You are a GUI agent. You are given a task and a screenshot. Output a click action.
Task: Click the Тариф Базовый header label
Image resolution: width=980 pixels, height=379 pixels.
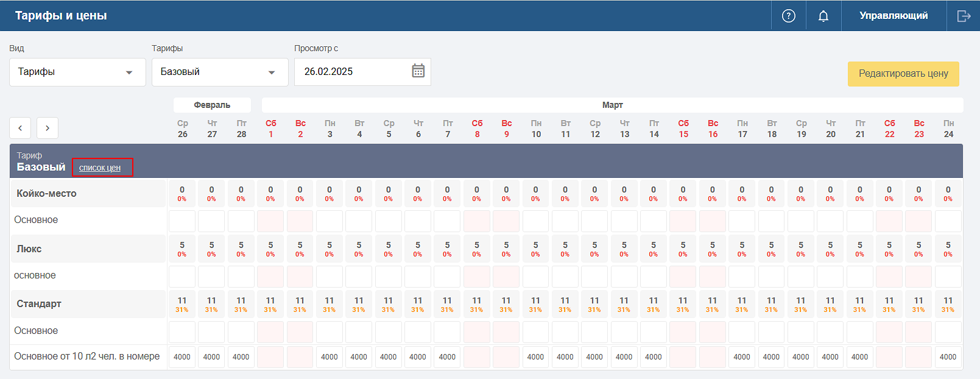pyautogui.click(x=41, y=162)
